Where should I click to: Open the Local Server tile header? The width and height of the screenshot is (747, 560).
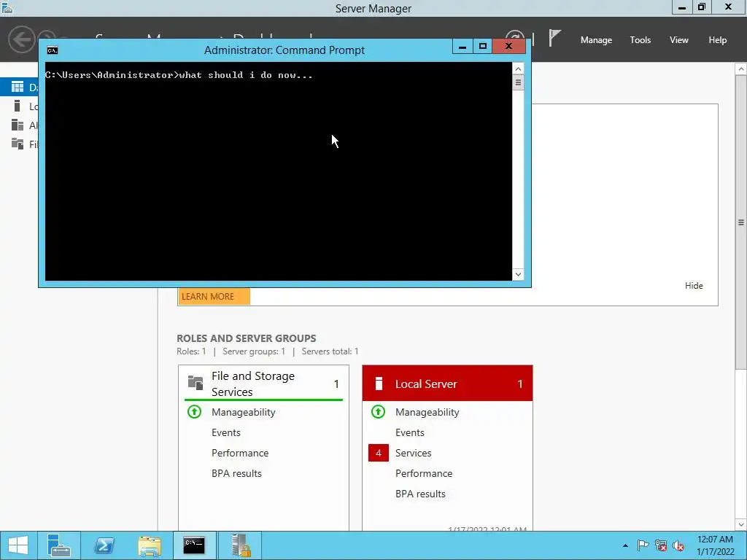pyautogui.click(x=447, y=384)
